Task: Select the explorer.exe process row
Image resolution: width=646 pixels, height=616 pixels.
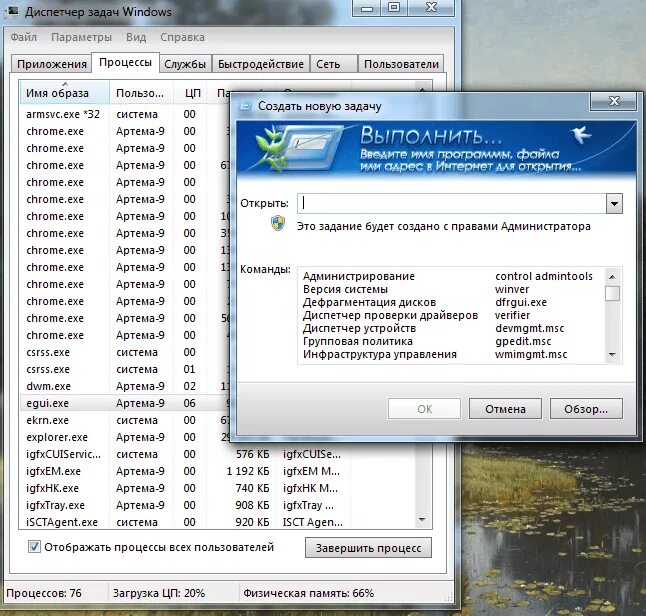Action: coord(124,437)
